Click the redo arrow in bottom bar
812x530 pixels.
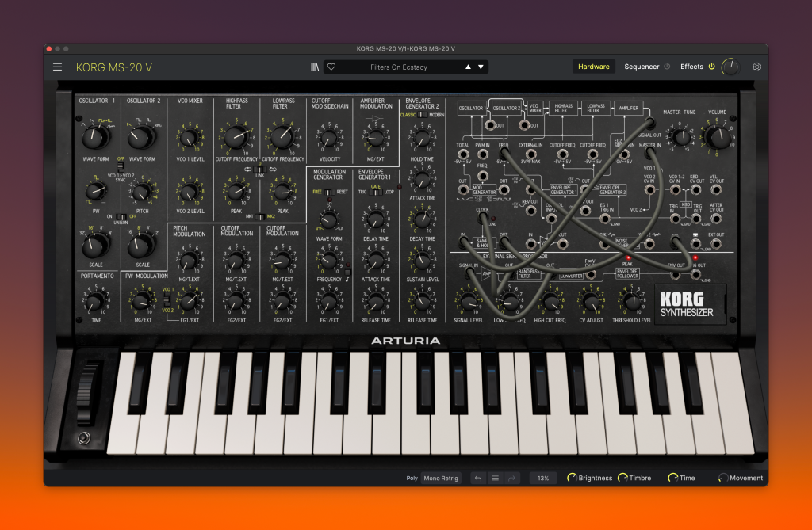pyautogui.click(x=511, y=479)
